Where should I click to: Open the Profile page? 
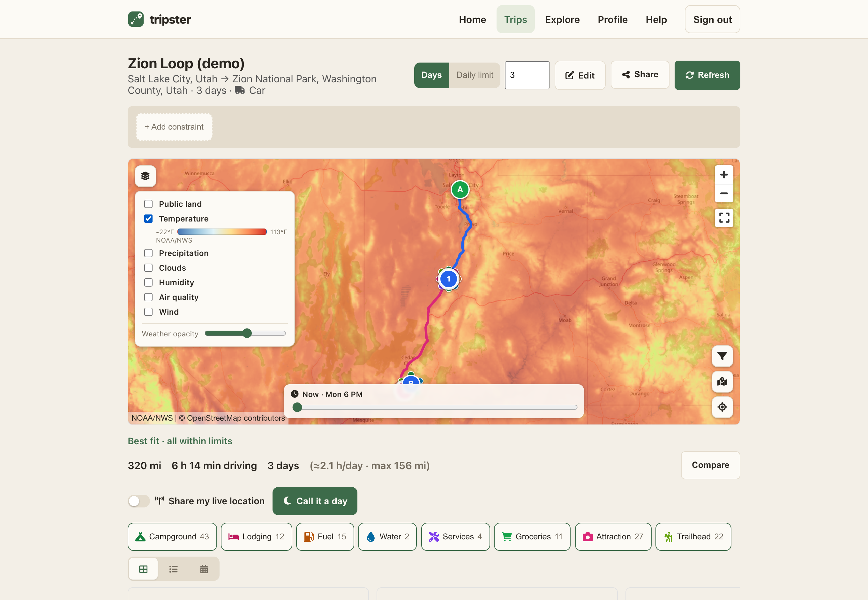click(x=612, y=19)
